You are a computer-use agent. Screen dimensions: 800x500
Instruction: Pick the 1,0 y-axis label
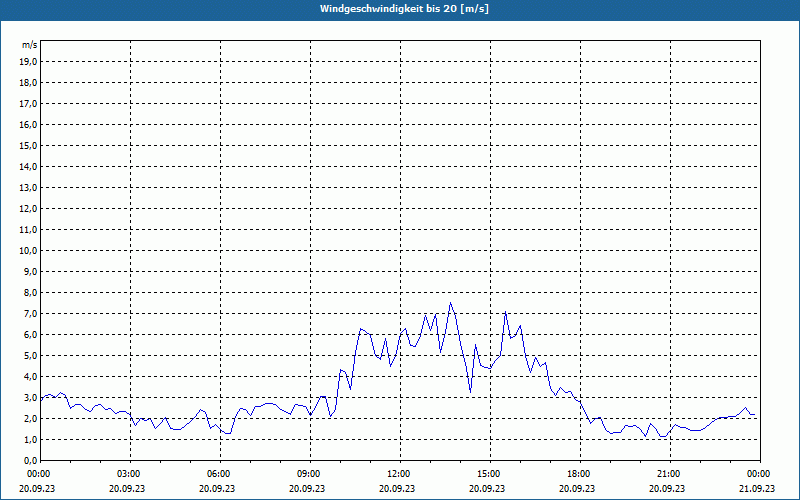click(31, 439)
